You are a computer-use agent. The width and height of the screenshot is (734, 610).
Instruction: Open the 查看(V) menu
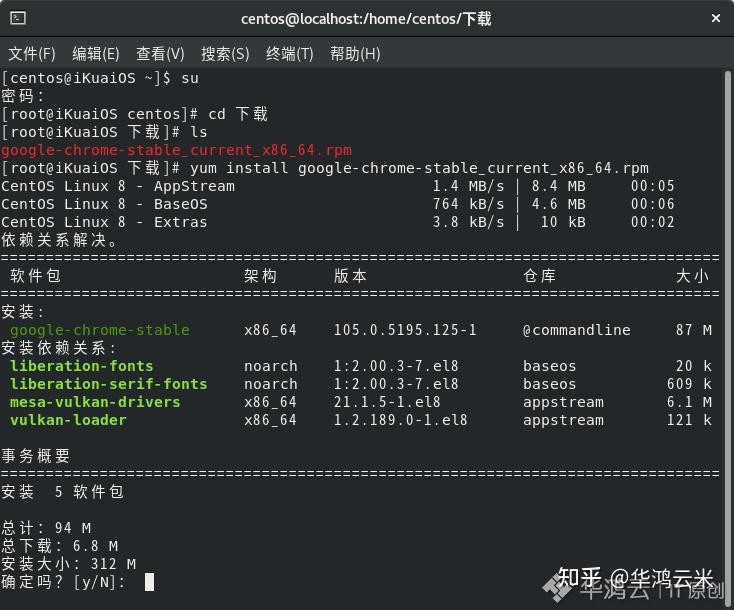point(160,54)
